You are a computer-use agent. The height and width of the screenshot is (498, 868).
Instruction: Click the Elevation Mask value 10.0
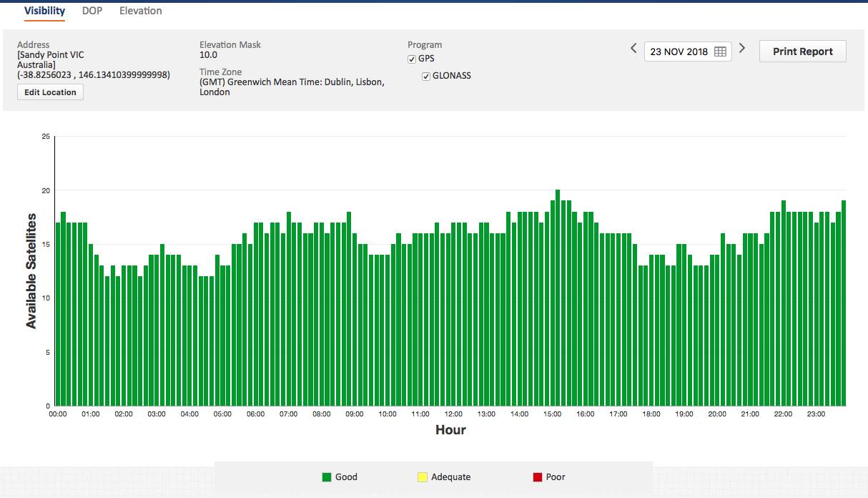(208, 55)
